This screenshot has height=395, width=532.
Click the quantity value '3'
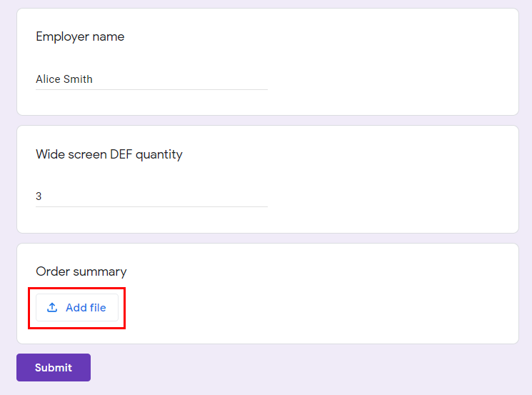[39, 196]
